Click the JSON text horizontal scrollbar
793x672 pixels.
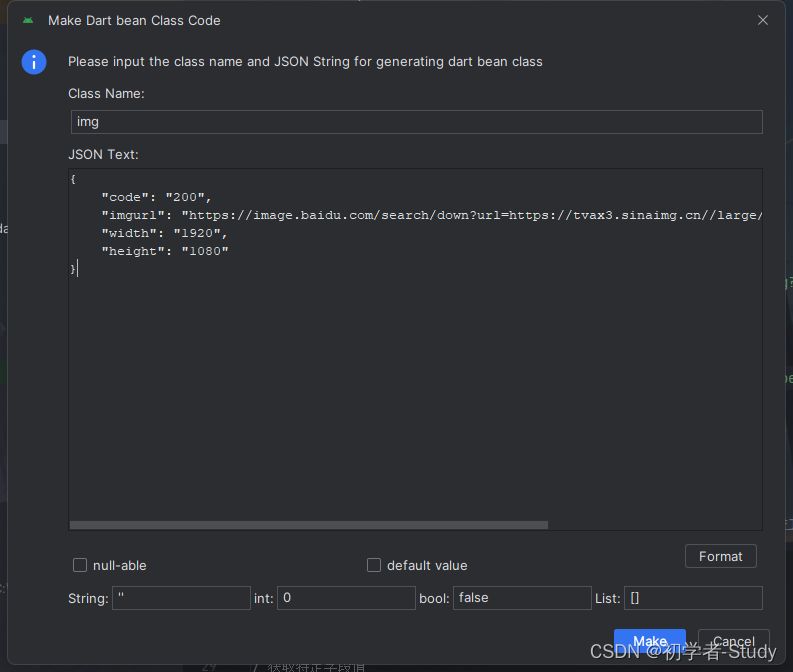click(x=309, y=524)
